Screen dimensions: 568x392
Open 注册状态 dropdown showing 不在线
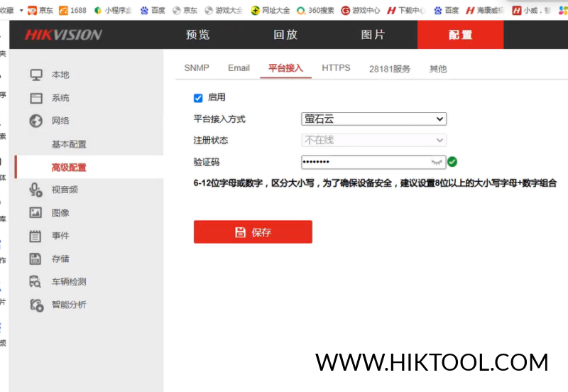(374, 140)
